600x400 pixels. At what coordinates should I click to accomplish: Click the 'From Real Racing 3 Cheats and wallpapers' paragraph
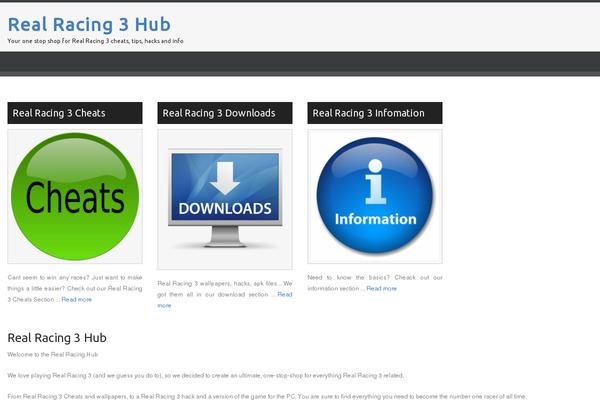267,397
